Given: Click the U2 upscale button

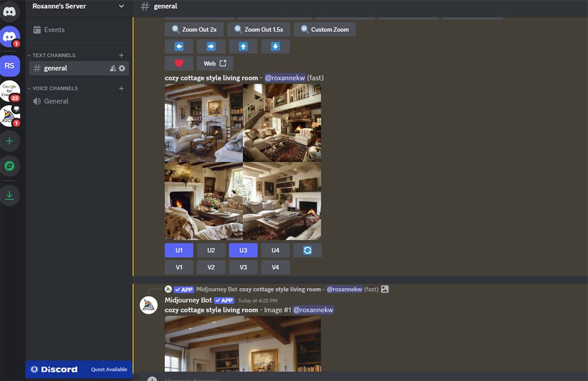Looking at the screenshot, I should pyautogui.click(x=211, y=250).
